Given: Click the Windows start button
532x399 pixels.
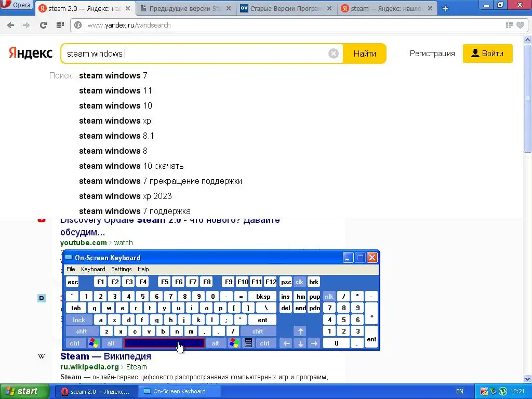Looking at the screenshot, I should tap(24, 391).
